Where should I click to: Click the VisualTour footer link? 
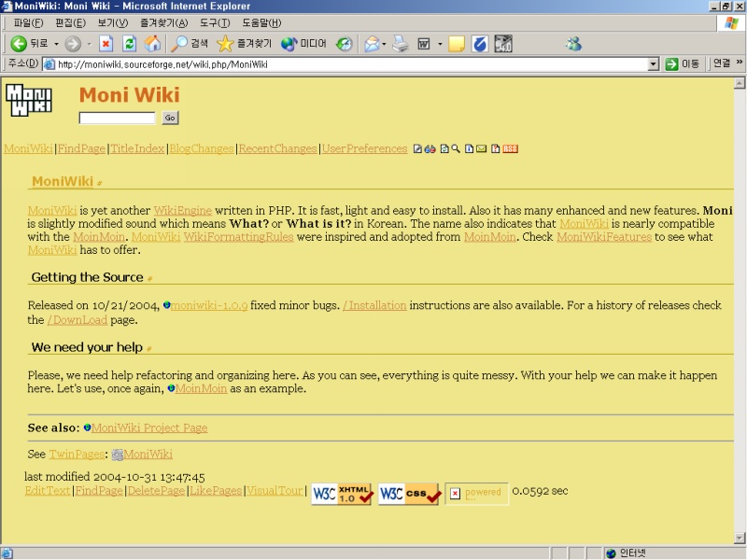(275, 491)
